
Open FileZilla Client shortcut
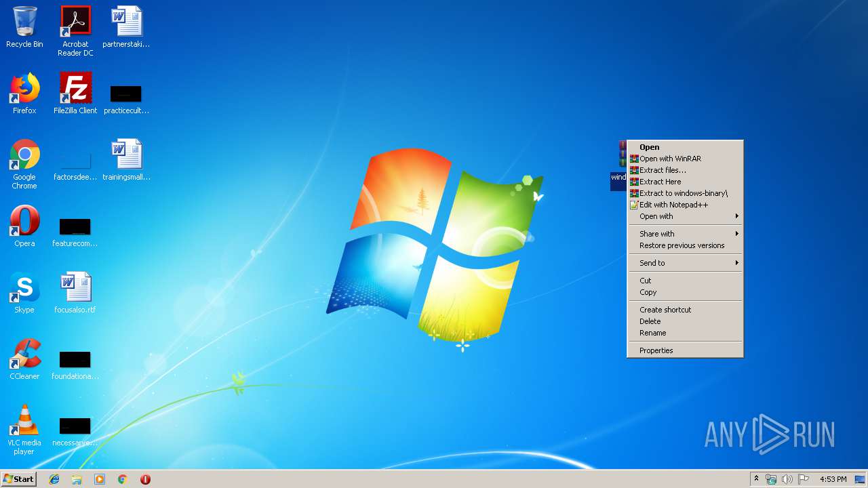click(75, 94)
